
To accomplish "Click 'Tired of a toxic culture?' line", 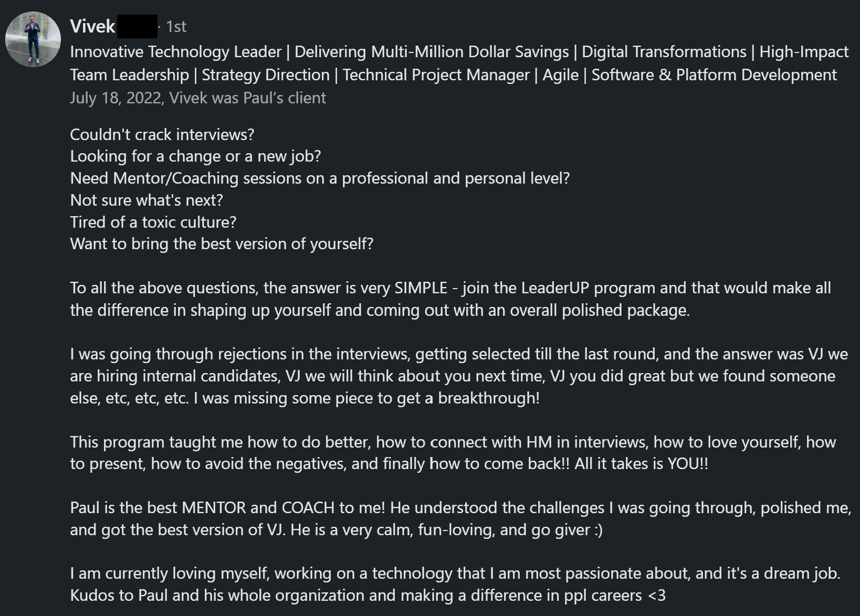I will point(153,222).
